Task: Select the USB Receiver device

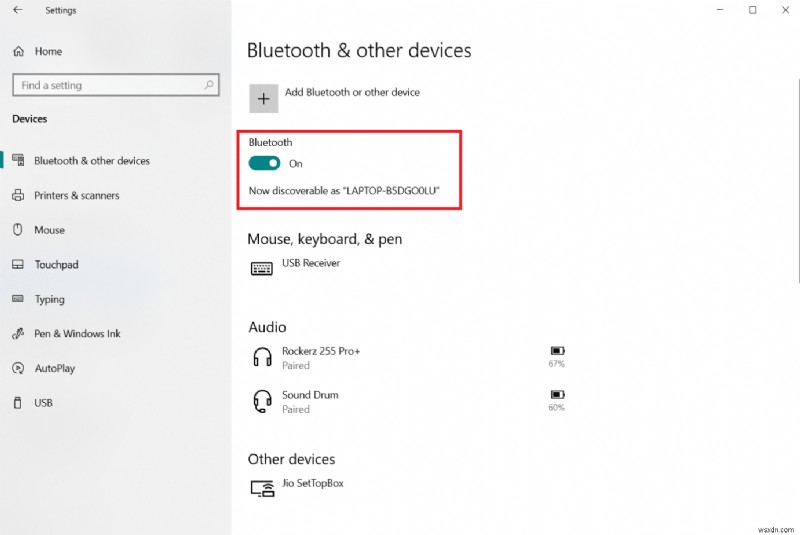Action: tap(311, 263)
